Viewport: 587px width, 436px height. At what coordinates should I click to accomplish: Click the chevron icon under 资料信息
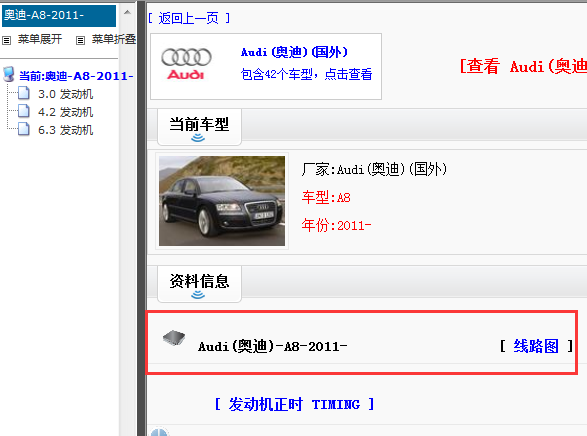click(198, 295)
